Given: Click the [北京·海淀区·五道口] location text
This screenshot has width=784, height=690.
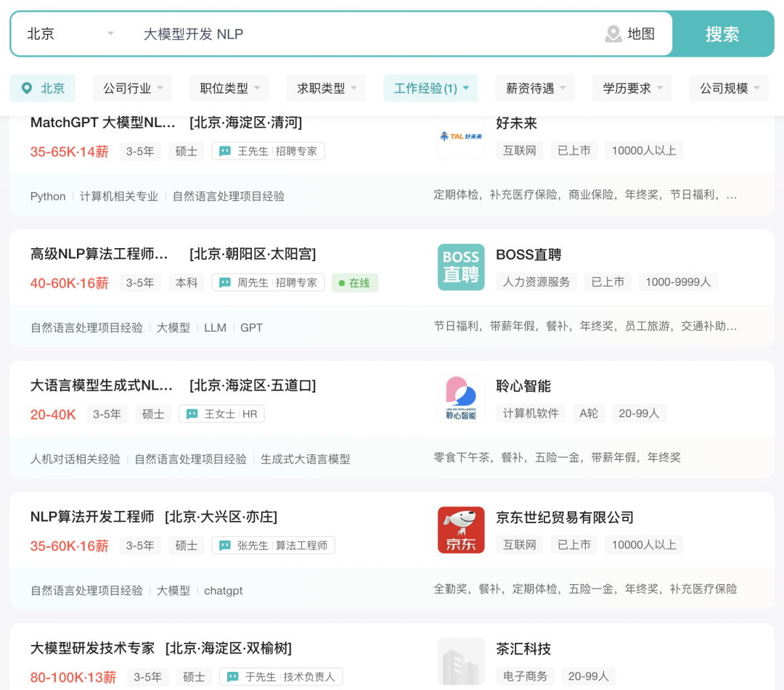Looking at the screenshot, I should (x=253, y=385).
